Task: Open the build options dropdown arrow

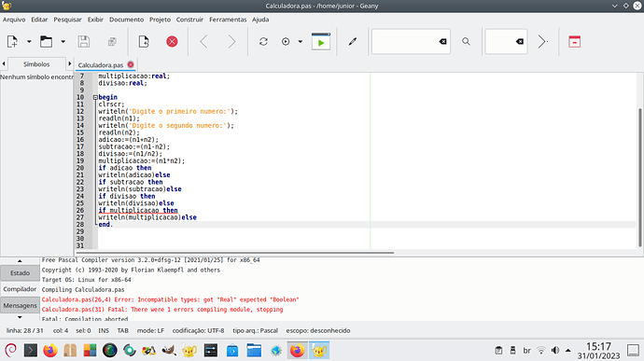Action: click(301, 41)
